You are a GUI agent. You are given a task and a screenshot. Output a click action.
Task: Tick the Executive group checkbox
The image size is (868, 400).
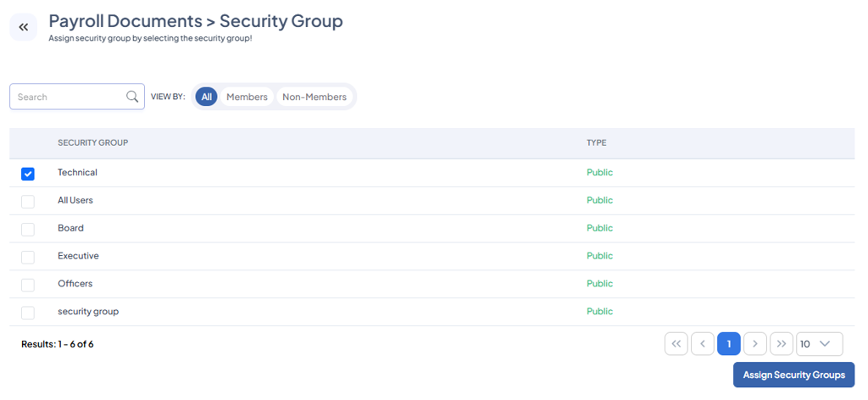28,257
